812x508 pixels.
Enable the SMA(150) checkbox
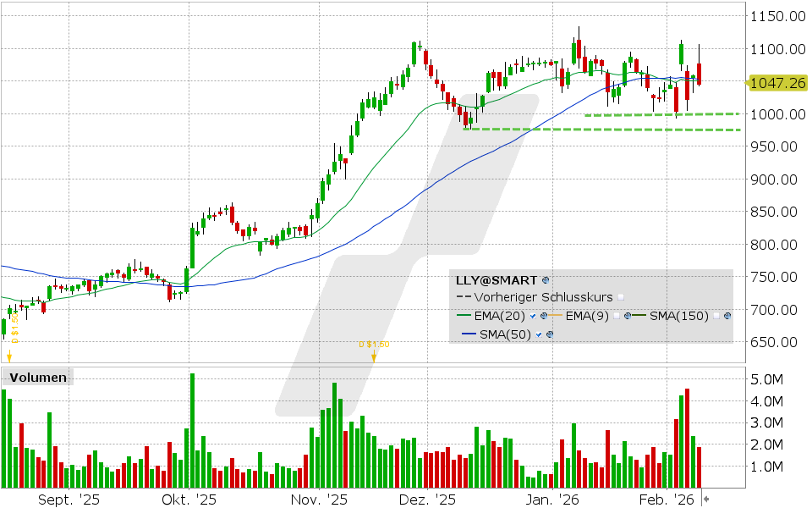coord(716,316)
